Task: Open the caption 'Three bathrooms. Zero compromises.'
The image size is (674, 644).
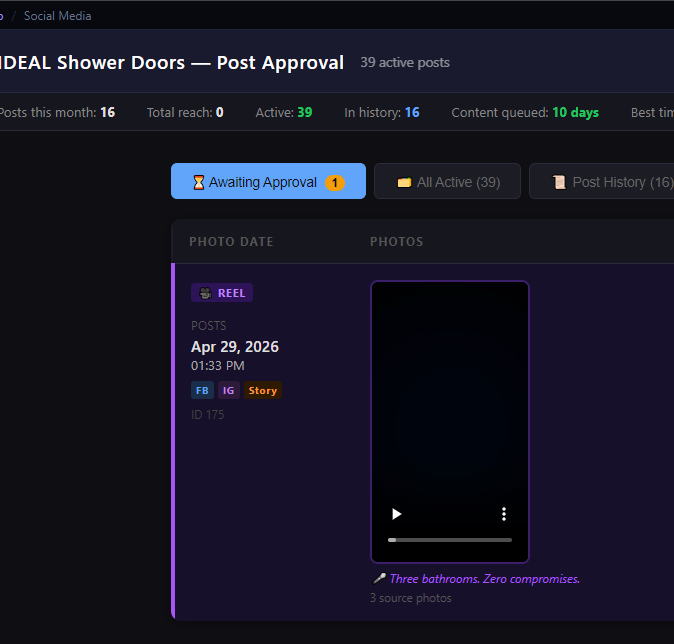Action: click(x=484, y=579)
